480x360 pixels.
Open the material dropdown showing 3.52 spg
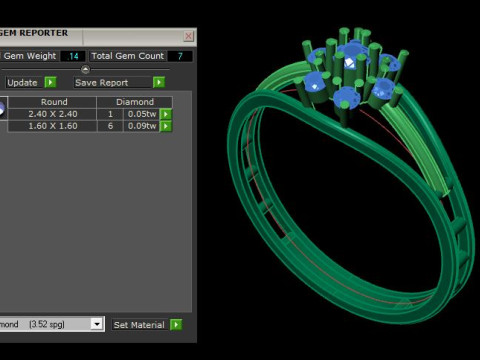[x=97, y=324]
